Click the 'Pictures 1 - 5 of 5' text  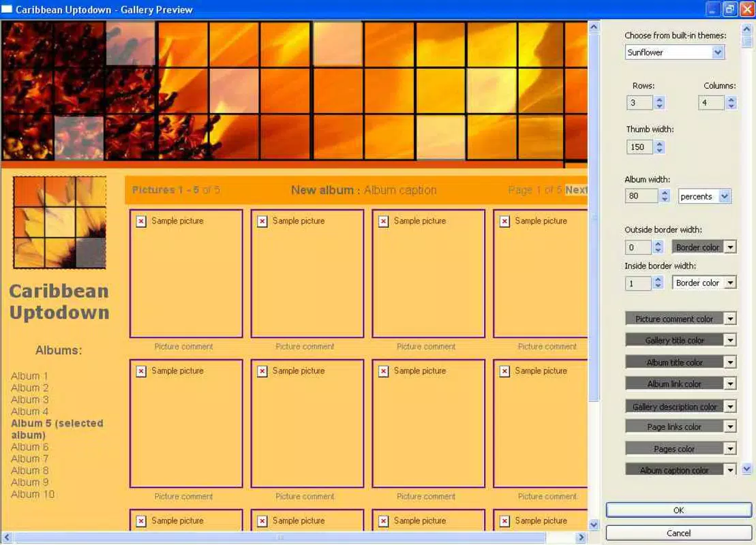coord(176,190)
